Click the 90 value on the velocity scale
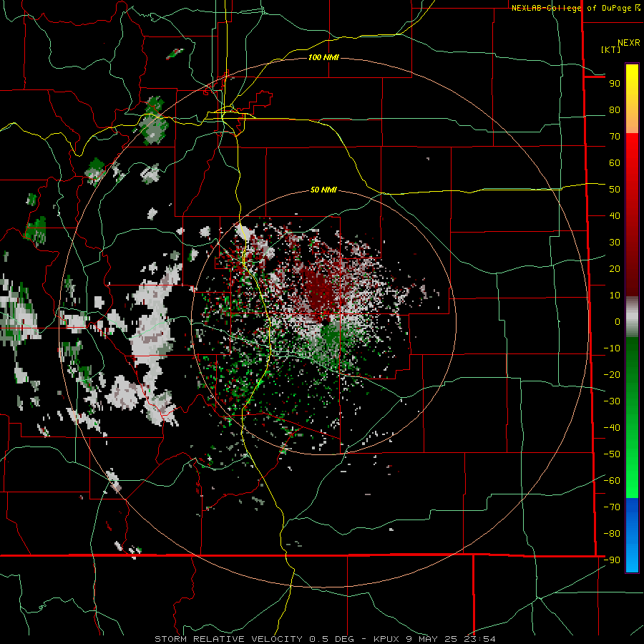This screenshot has height=644, width=644. click(615, 84)
